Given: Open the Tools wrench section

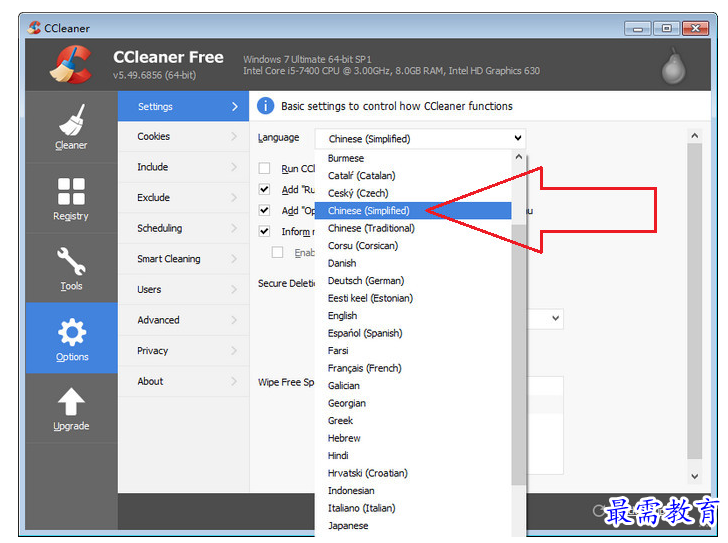Looking at the screenshot, I should click(x=72, y=268).
